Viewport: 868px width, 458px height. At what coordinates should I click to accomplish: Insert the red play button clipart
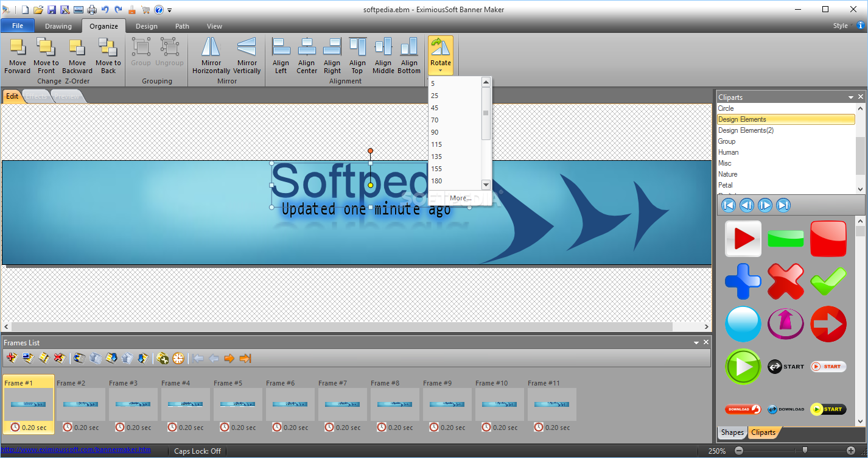(743, 239)
